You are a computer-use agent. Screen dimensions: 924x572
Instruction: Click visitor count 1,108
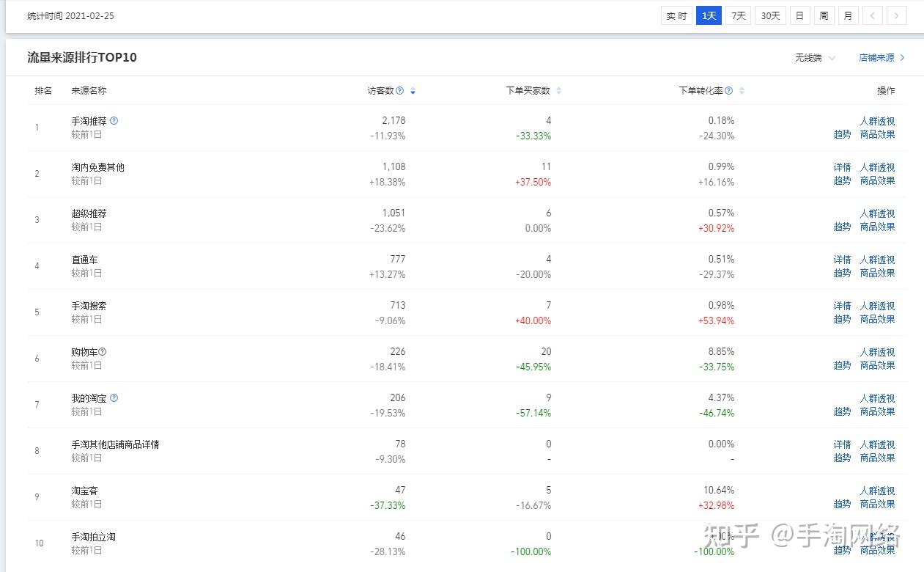pyautogui.click(x=393, y=166)
